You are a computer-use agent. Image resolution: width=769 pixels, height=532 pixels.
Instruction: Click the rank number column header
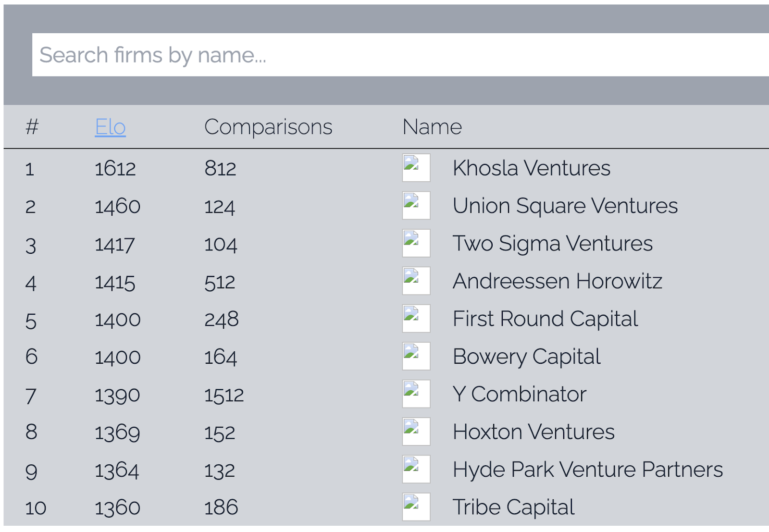(32, 127)
